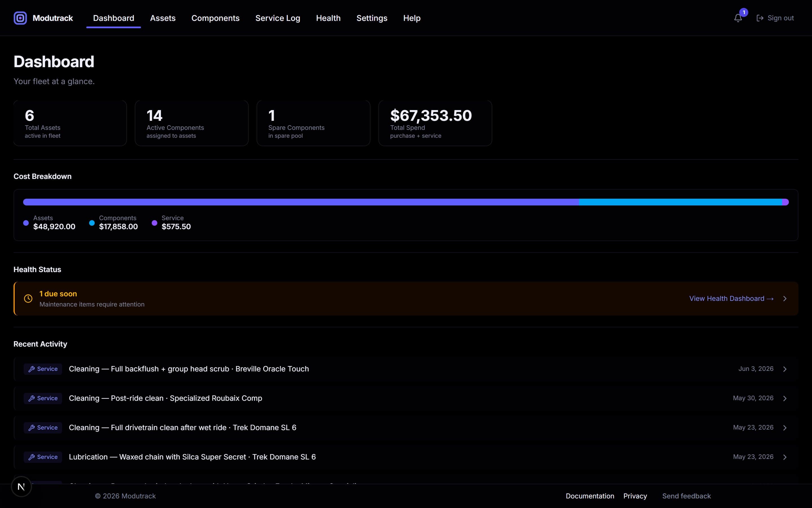Click the notification count badge

(x=744, y=12)
